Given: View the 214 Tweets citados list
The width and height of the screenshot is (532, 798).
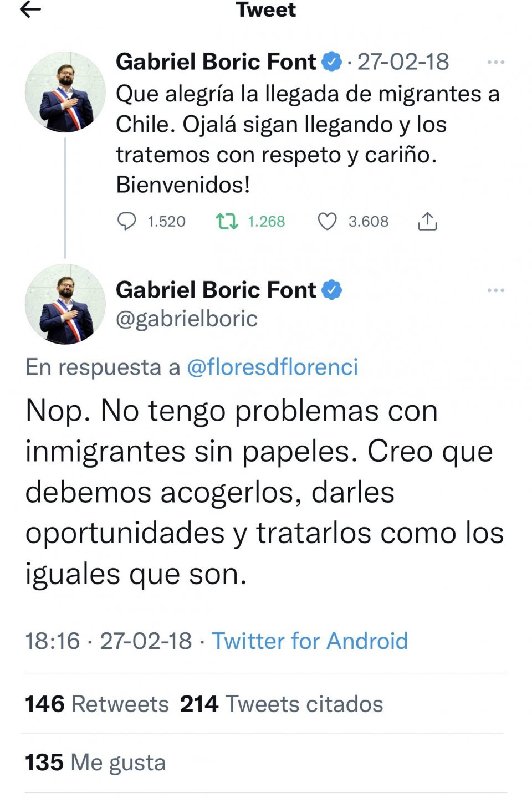Looking at the screenshot, I should (x=282, y=704).
